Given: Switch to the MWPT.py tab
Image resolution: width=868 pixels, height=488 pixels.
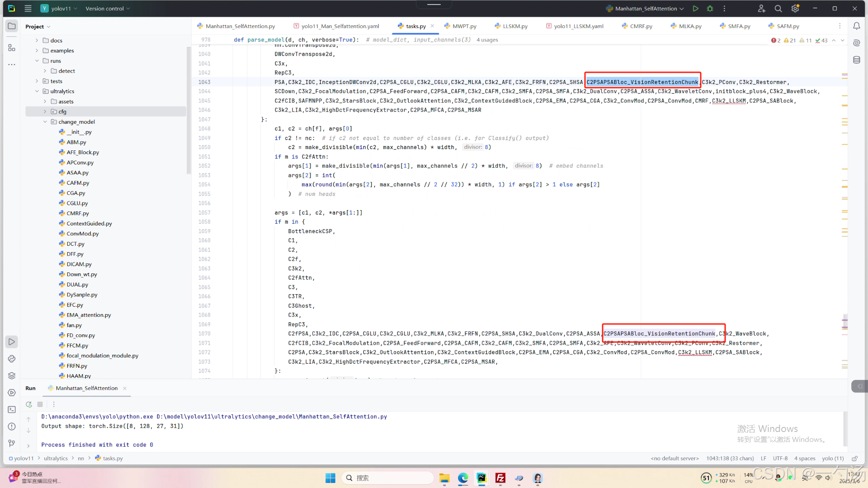Looking at the screenshot, I should 464,26.
